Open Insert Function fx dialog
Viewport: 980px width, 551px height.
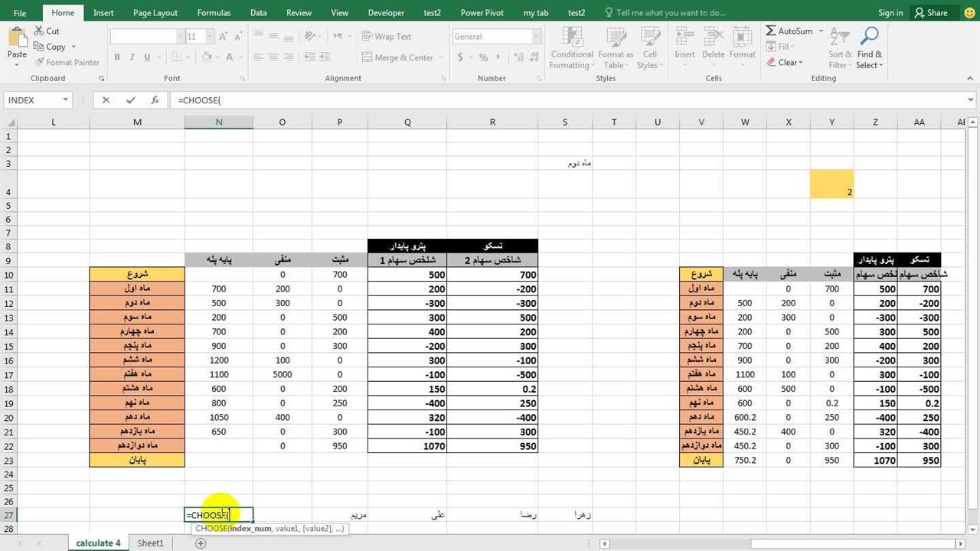pos(155,100)
